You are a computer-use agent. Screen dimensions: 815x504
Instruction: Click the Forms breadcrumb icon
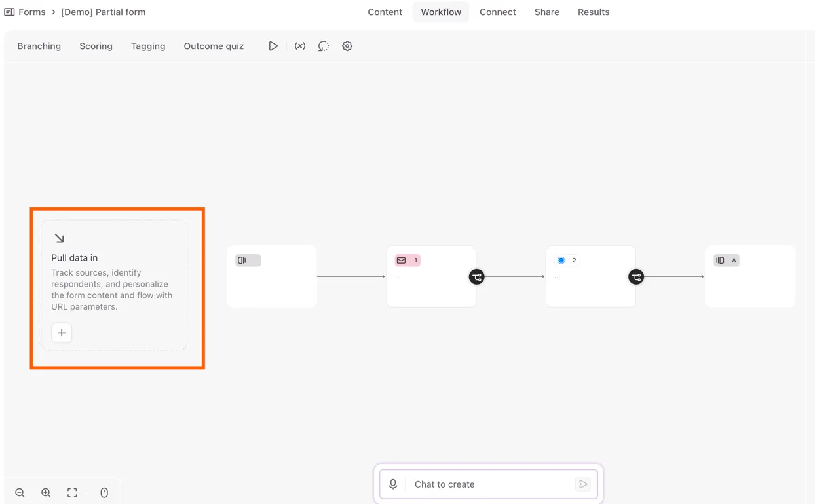(x=9, y=12)
